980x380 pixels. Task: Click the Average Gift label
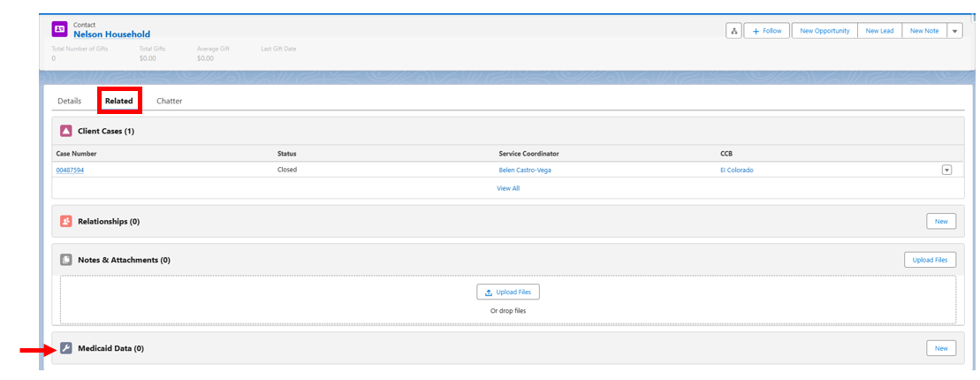click(213, 48)
